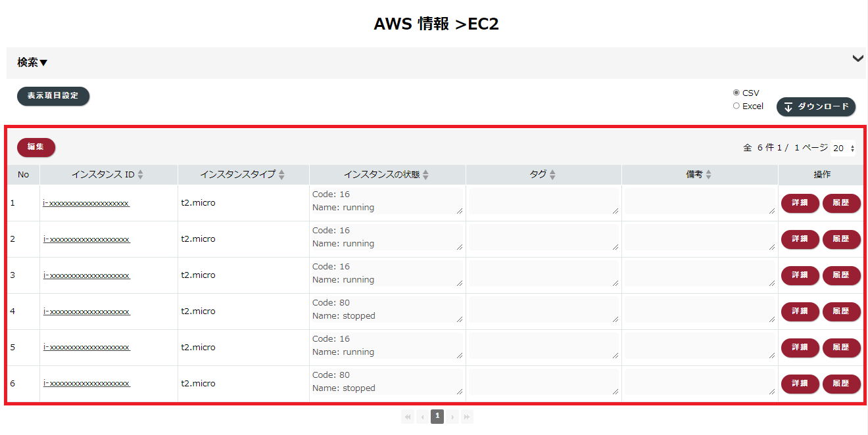
Task: Focus the instance state field in row 5
Action: point(387,346)
